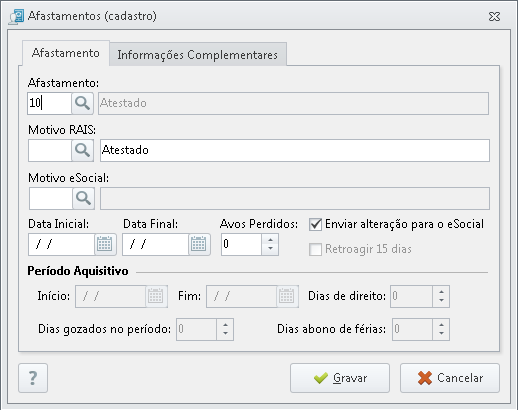This screenshot has width=518, height=410.
Task: Click the Afastamentos window title icon
Action: (x=16, y=17)
